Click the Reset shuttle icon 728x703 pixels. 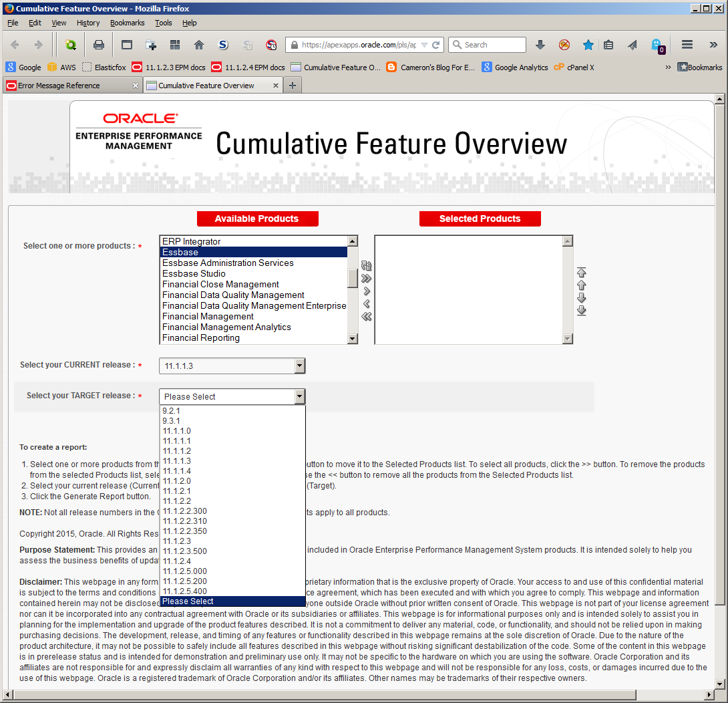tap(366, 266)
